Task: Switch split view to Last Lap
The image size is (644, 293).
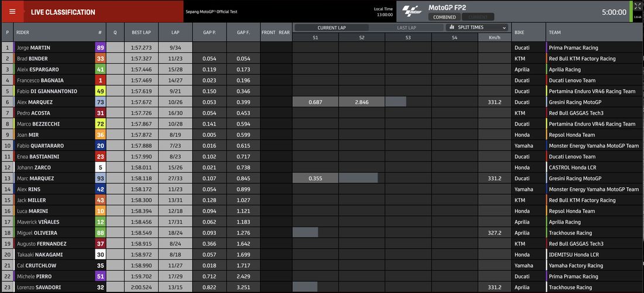Action: coord(406,28)
